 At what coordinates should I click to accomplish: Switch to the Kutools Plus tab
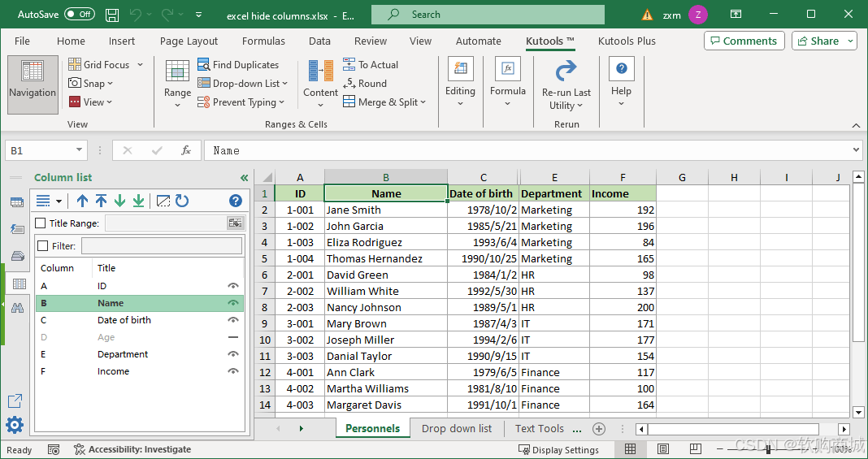pos(627,41)
